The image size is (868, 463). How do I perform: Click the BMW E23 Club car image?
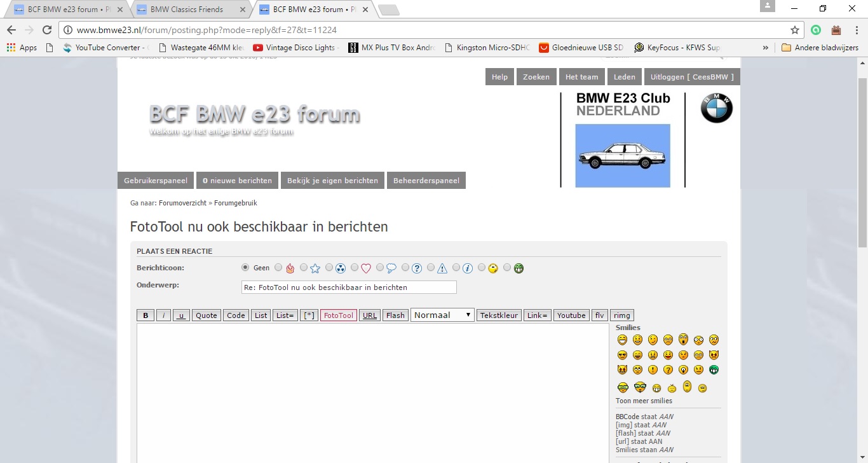(623, 156)
